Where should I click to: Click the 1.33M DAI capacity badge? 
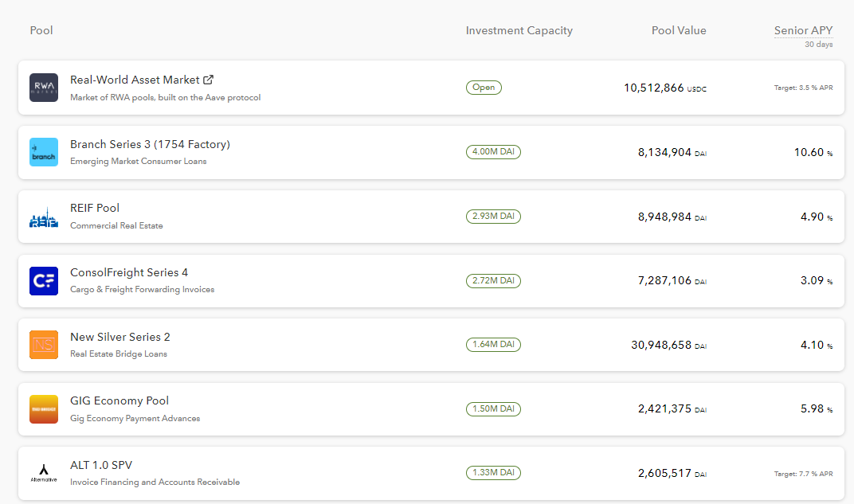click(493, 472)
